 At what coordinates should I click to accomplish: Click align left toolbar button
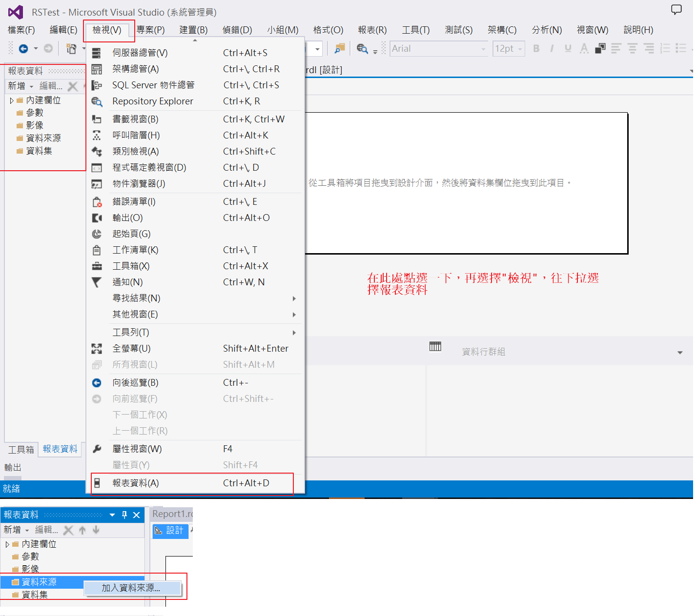[x=616, y=48]
